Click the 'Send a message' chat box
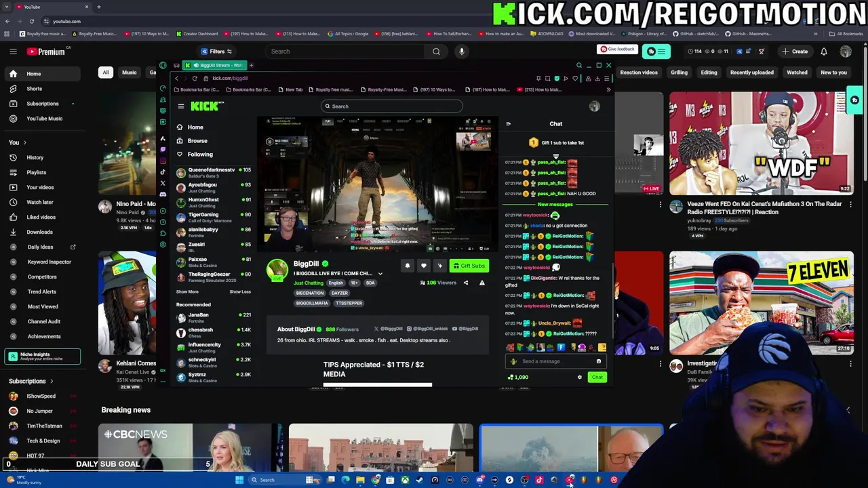Image resolution: width=868 pixels, height=488 pixels. [x=555, y=361]
